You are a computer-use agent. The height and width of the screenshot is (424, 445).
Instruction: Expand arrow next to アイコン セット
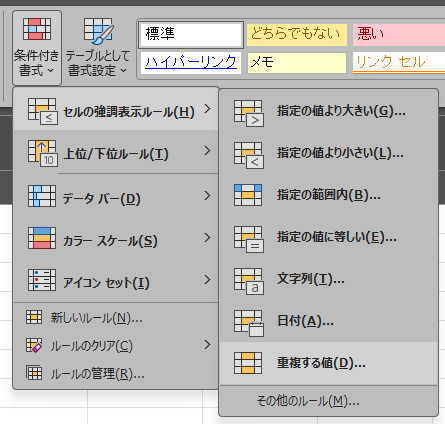tap(207, 279)
